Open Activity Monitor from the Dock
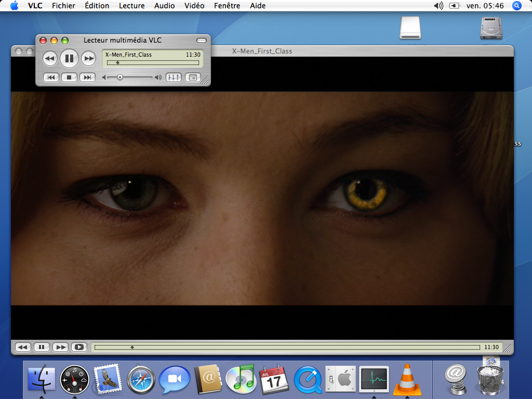532x399 pixels. 374,379
